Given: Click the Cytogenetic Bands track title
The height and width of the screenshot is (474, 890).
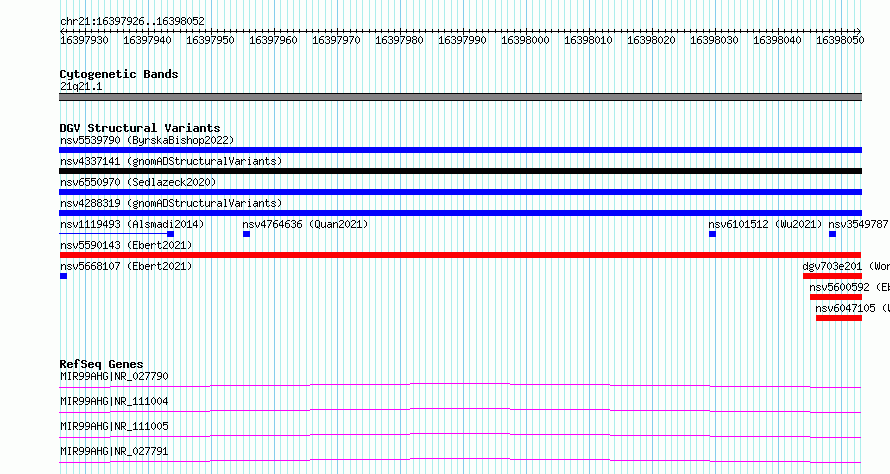Looking at the screenshot, I should coord(119,74).
